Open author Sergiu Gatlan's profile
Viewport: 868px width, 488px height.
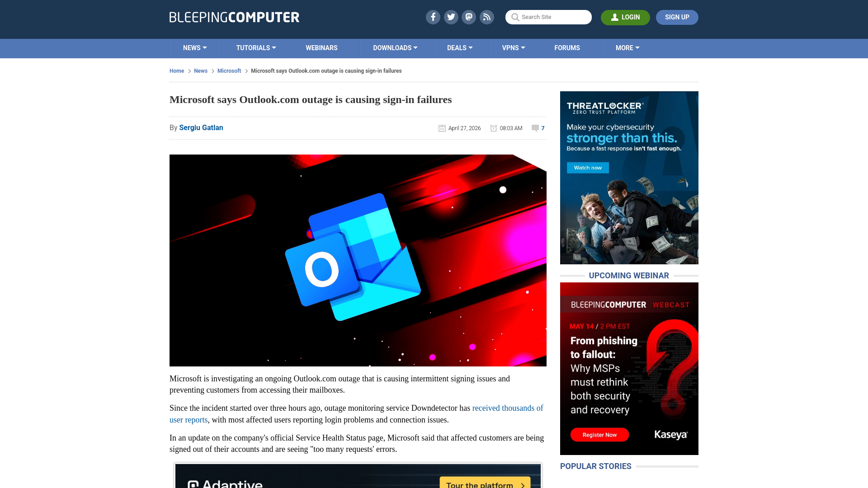point(201,128)
